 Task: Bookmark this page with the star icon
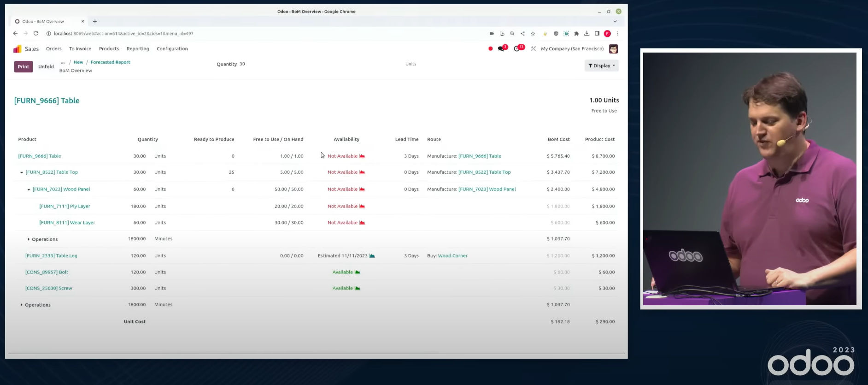click(533, 34)
